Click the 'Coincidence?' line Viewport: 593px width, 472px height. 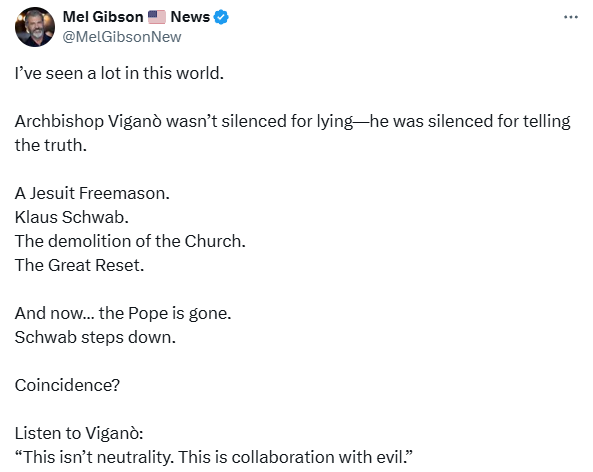(67, 385)
